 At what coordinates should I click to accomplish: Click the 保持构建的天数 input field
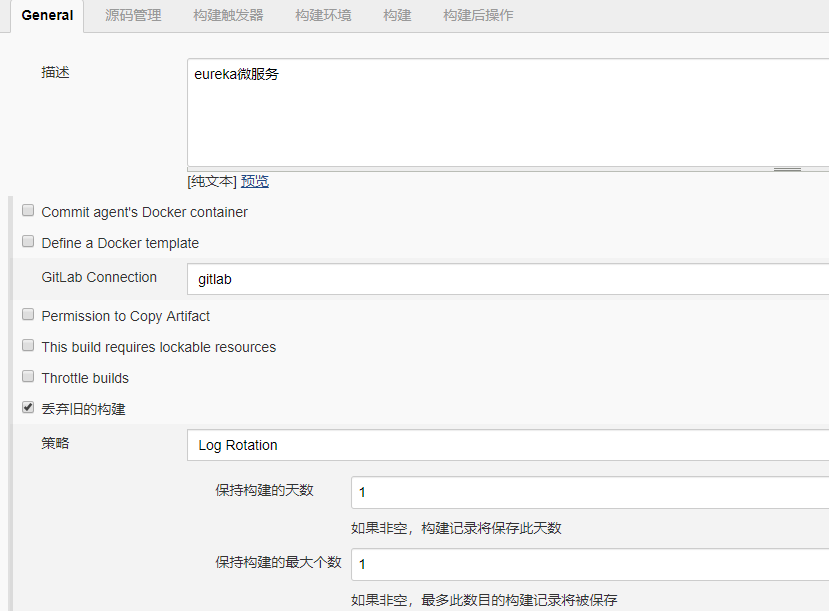(590, 492)
